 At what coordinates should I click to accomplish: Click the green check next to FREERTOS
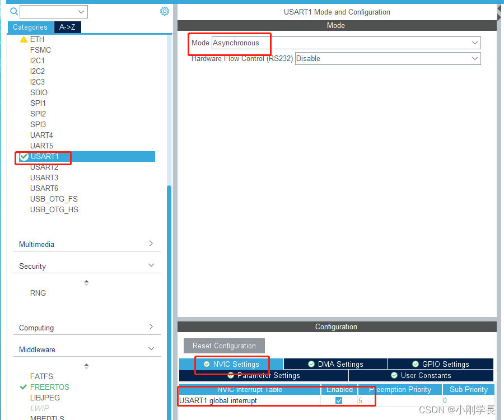[22, 386]
